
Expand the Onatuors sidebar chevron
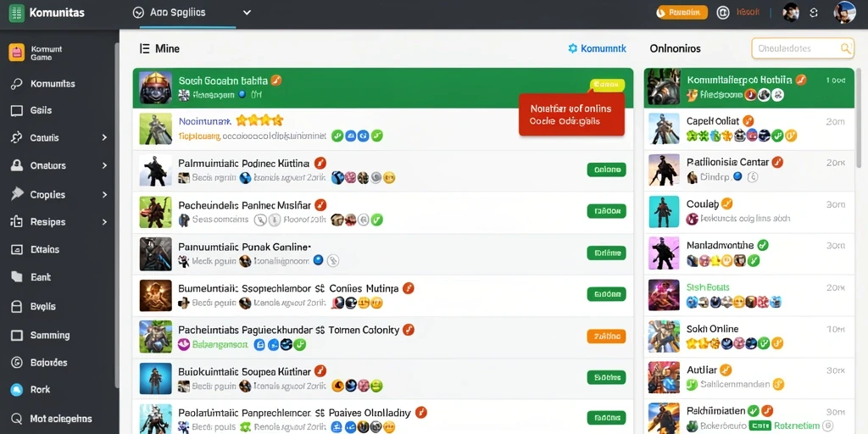click(x=104, y=165)
